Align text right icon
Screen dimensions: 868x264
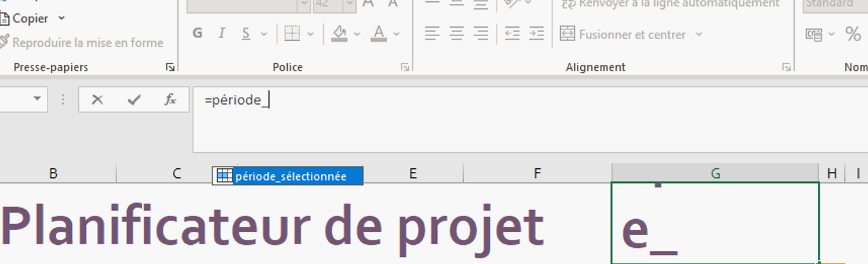click(480, 34)
